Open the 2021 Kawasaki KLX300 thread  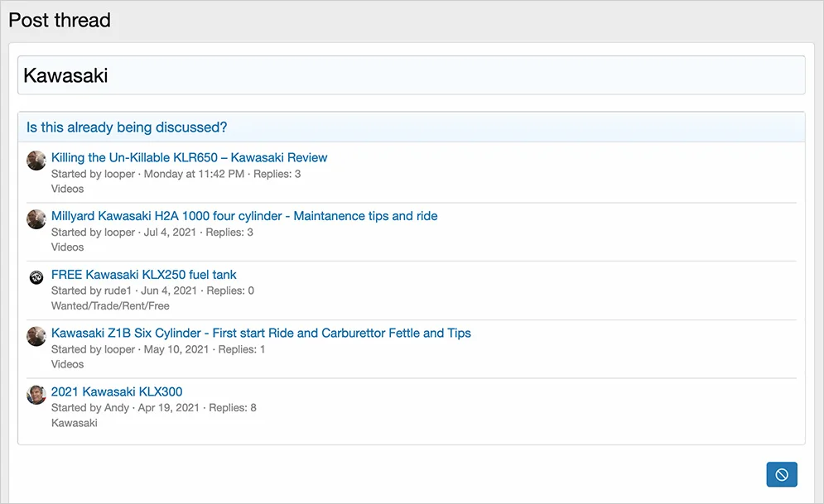click(x=117, y=392)
